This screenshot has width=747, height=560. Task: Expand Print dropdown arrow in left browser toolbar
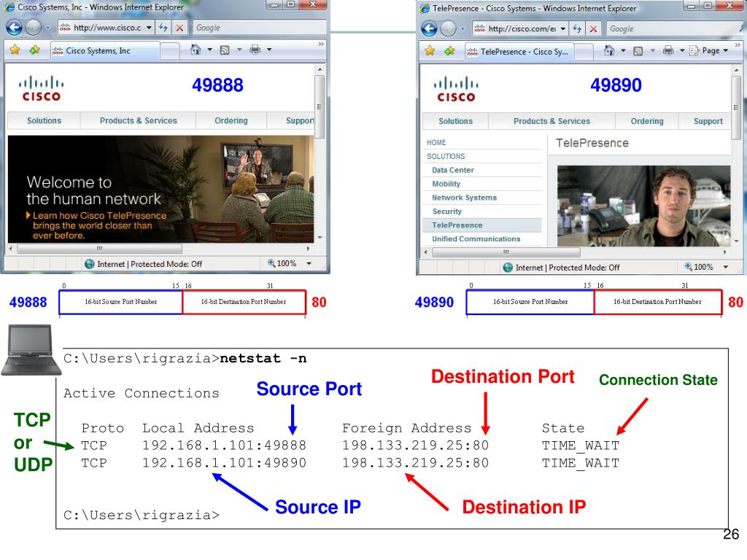pos(269,50)
